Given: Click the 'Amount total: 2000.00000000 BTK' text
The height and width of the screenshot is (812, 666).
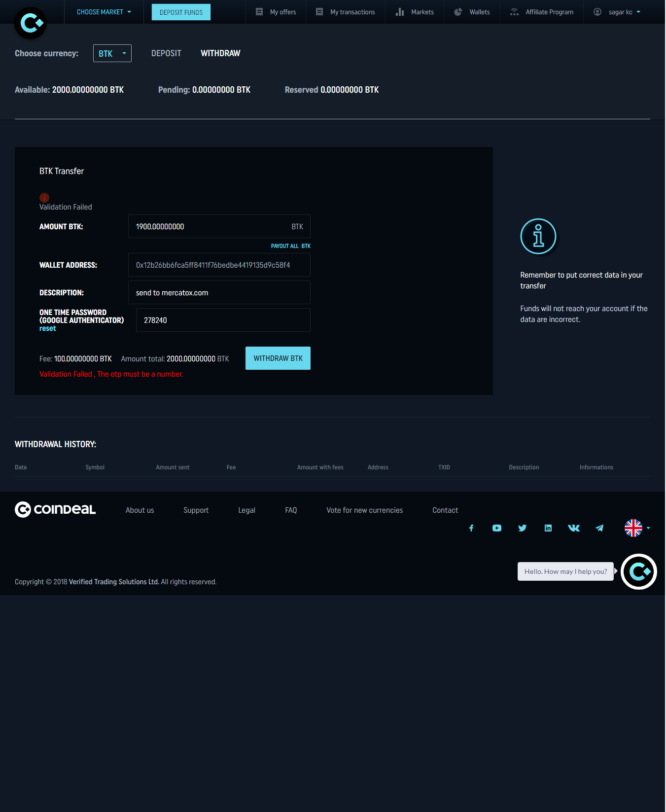Looking at the screenshot, I should [175, 359].
